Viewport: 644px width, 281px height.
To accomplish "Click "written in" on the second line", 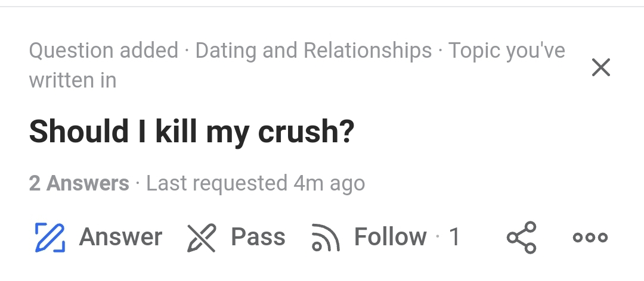I will click(x=73, y=80).
